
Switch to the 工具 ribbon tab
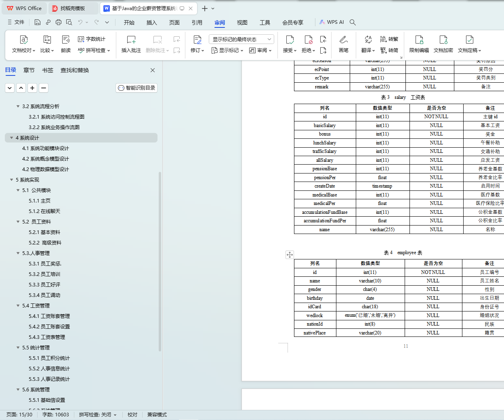(x=265, y=23)
